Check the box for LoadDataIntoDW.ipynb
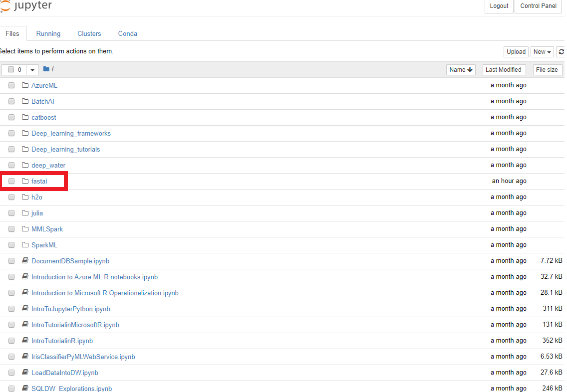 [x=11, y=373]
